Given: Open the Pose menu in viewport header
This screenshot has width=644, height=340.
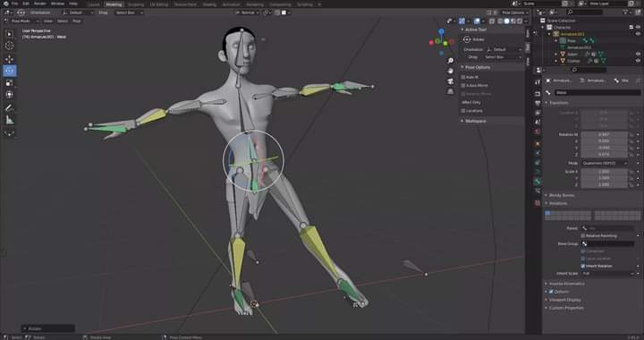Looking at the screenshot, I should point(77,21).
